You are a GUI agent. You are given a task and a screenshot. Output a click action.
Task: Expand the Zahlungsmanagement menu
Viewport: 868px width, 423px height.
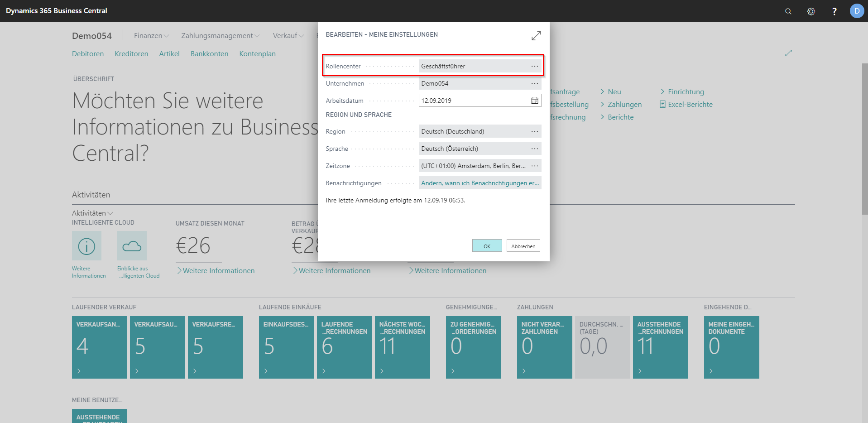pyautogui.click(x=221, y=35)
